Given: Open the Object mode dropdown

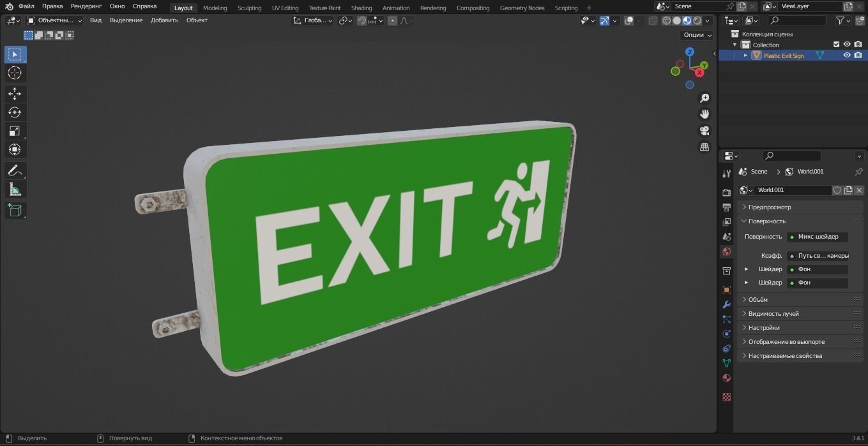Looking at the screenshot, I should click(x=54, y=20).
